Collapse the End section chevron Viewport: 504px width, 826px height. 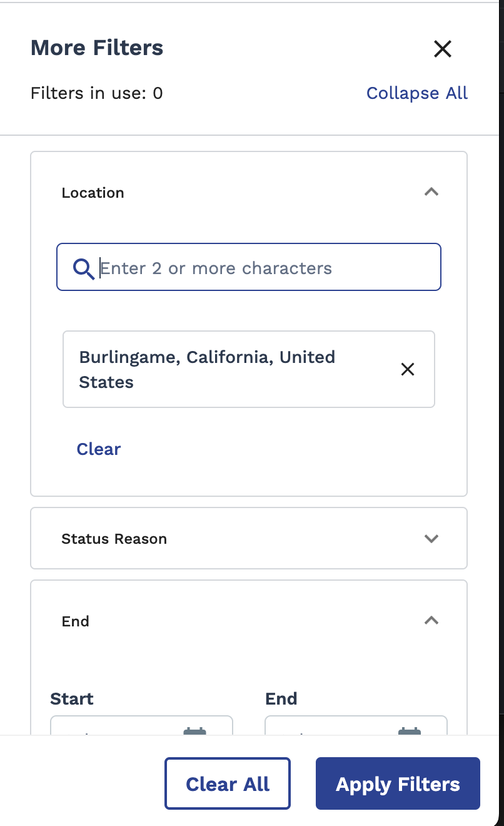coord(431,621)
